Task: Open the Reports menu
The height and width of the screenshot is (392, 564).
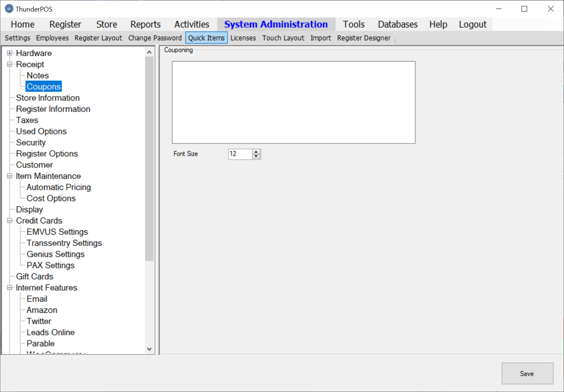Action: pyautogui.click(x=145, y=25)
